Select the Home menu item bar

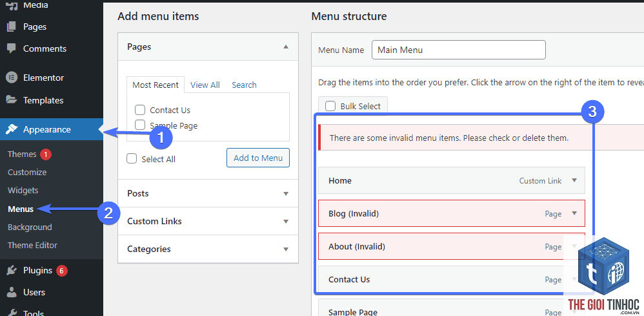coord(451,180)
